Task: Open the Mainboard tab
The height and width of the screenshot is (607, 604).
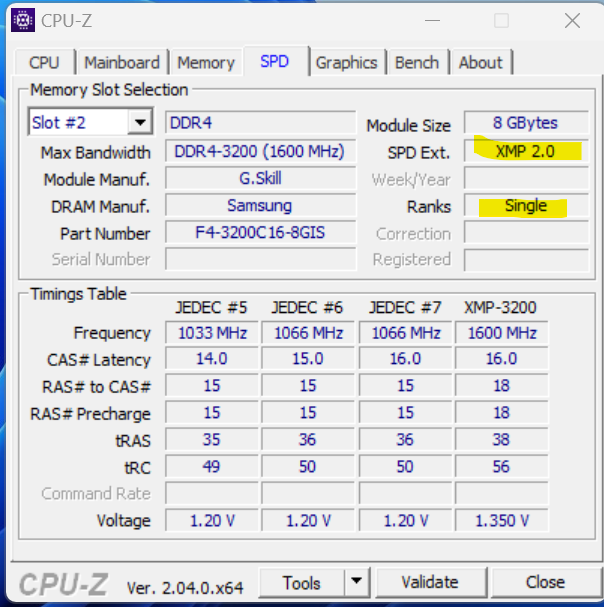Action: 122,62
